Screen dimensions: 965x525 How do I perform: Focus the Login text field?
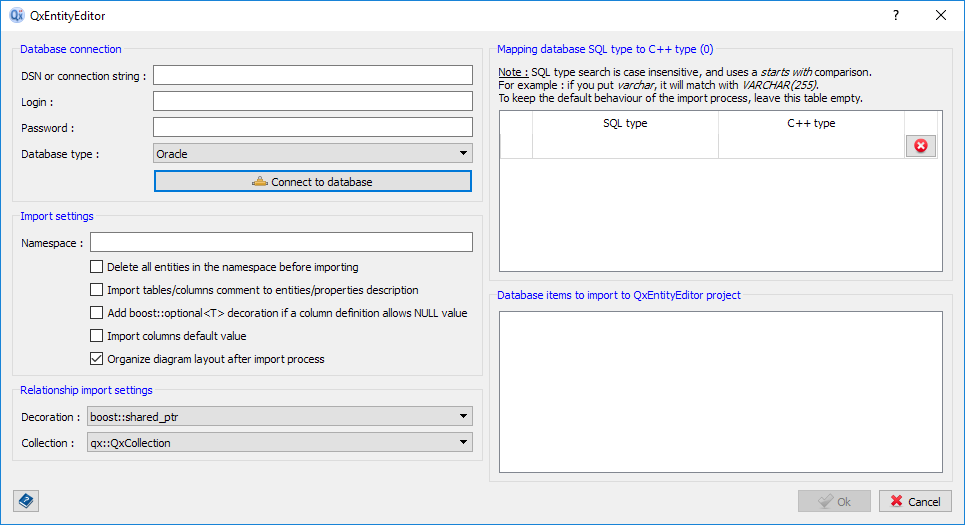[x=312, y=102]
